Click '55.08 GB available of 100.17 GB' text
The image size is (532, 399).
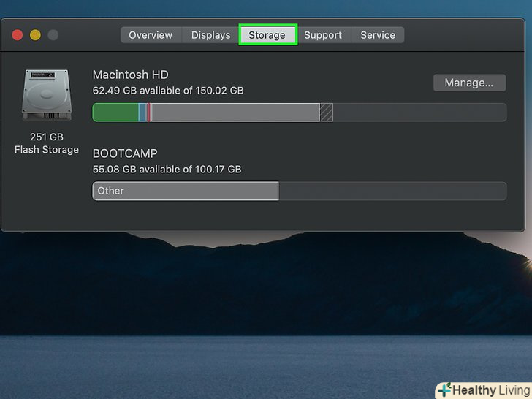point(167,170)
